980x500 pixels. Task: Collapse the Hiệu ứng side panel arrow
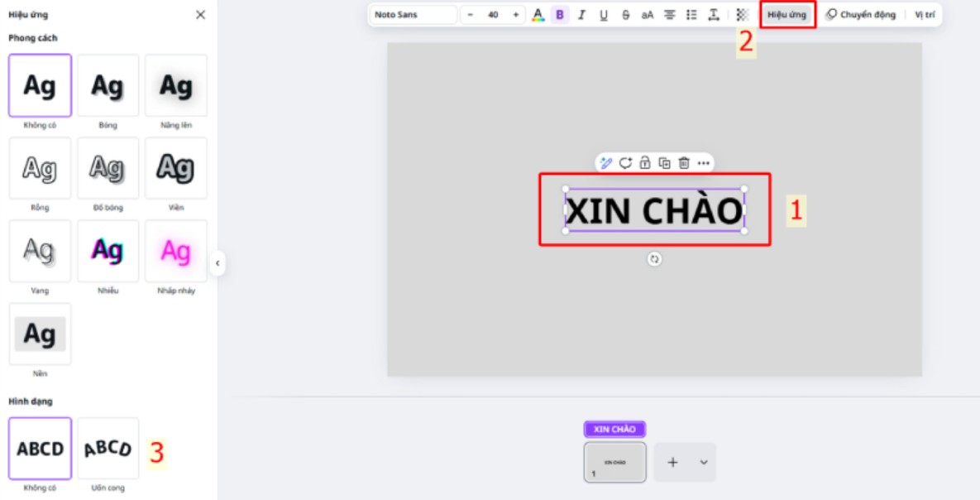click(218, 263)
